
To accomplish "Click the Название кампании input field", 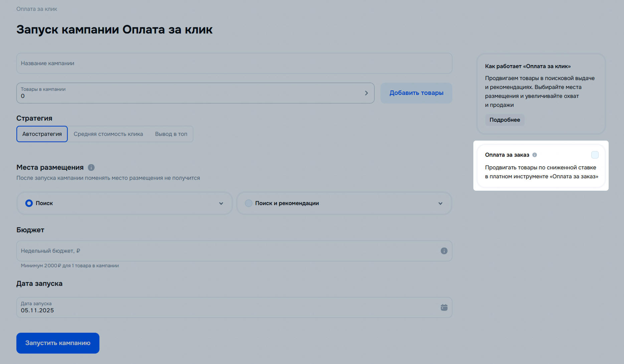I will click(234, 63).
